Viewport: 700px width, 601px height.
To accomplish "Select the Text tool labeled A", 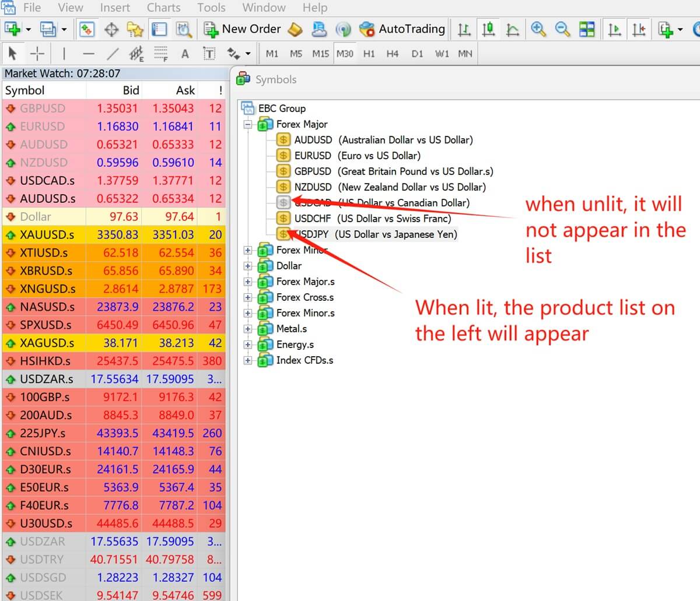I will (x=185, y=54).
